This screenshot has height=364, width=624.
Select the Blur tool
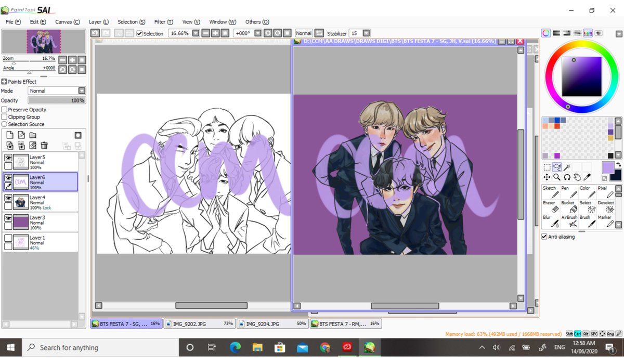point(550,221)
